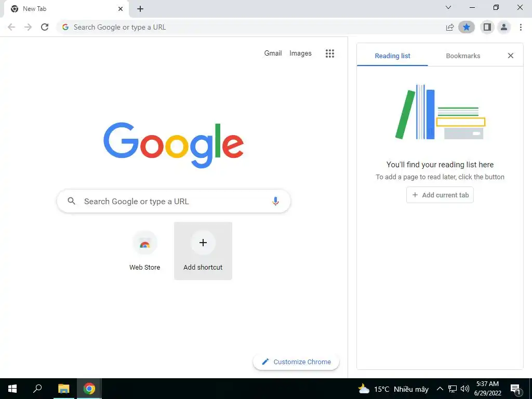Open Customize Chrome
This screenshot has height=399, width=532.
tap(296, 362)
